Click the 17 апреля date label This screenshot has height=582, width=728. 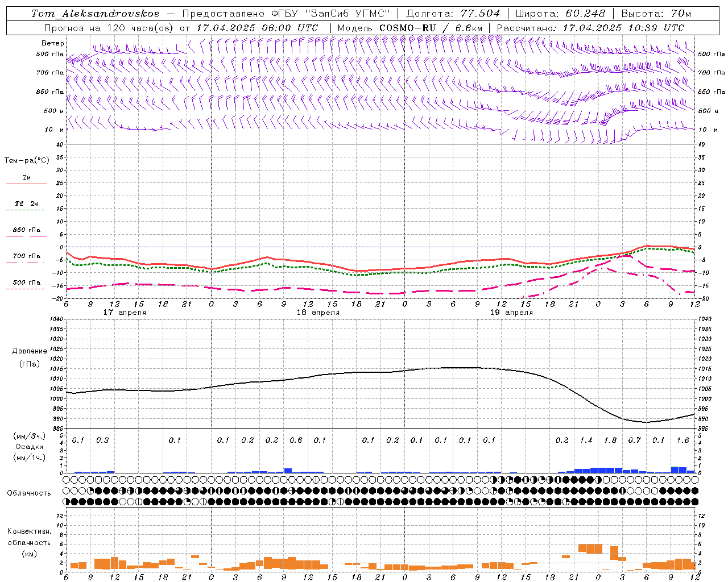click(x=125, y=313)
